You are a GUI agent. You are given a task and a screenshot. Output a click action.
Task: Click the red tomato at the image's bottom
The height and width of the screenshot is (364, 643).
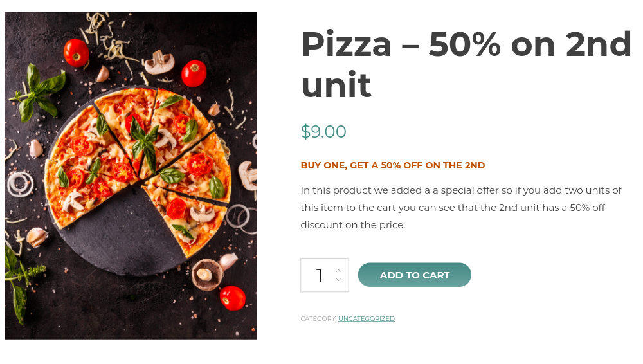point(232,298)
